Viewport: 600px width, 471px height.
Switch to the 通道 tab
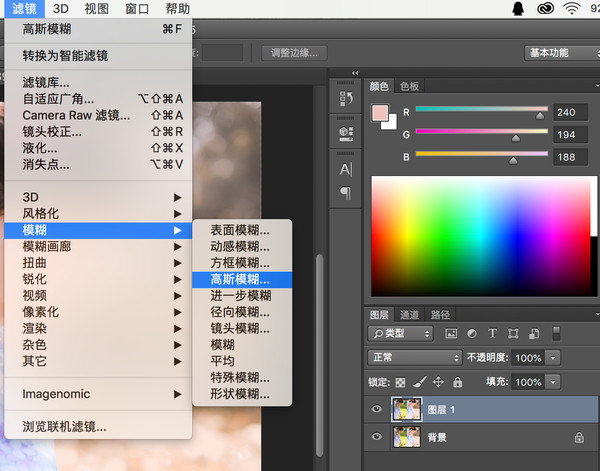coord(411,314)
